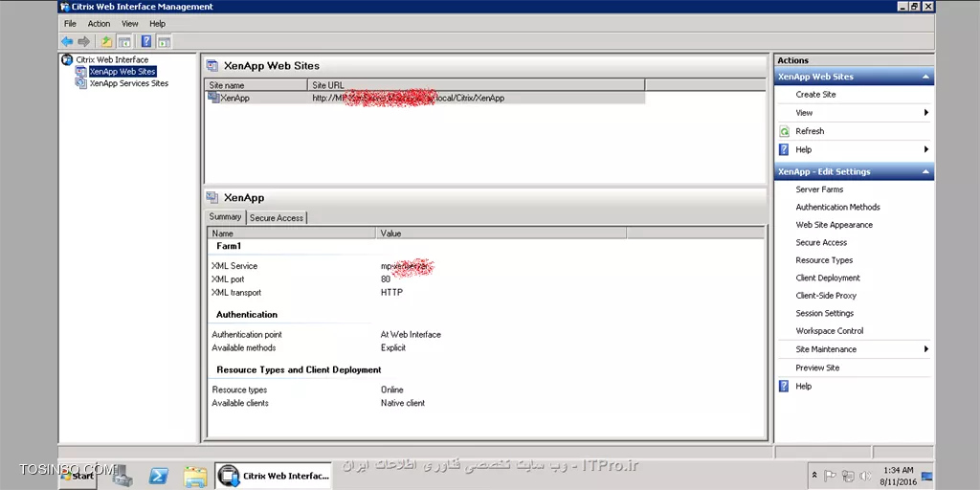Click Refresh action link
Viewport: 980px width, 490px height.
coord(810,131)
